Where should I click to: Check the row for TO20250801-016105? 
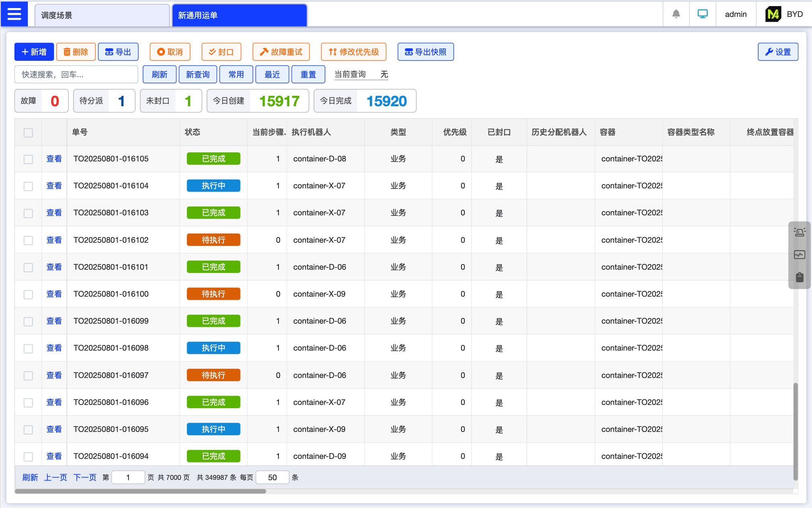coord(28,159)
